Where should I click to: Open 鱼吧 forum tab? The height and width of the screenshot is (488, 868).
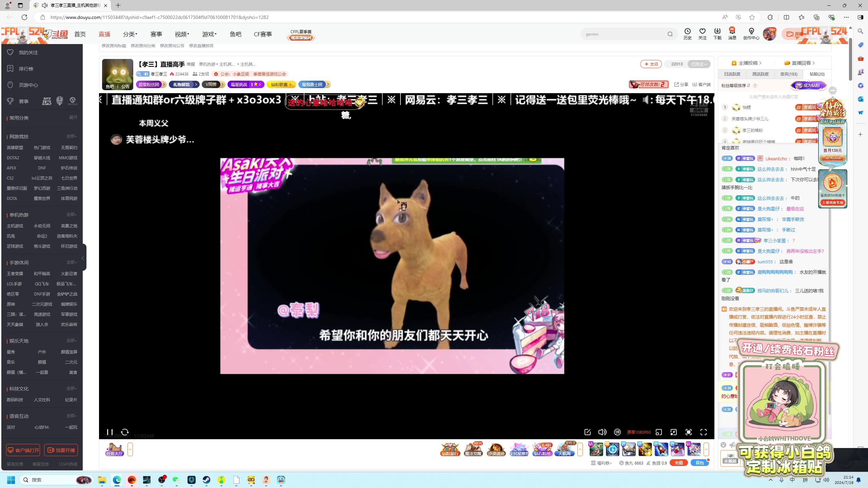pyautogui.click(x=236, y=34)
